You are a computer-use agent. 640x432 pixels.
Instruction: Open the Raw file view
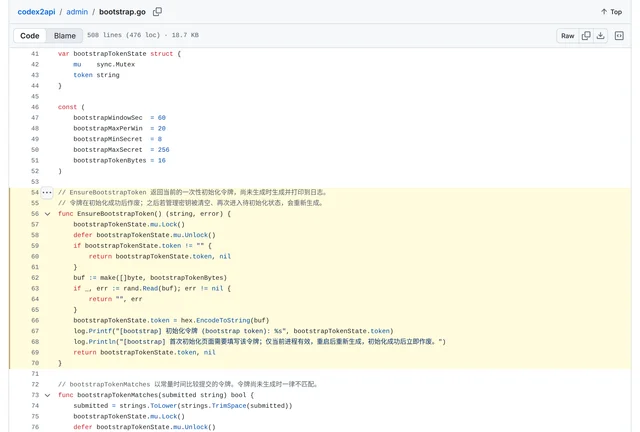[567, 36]
